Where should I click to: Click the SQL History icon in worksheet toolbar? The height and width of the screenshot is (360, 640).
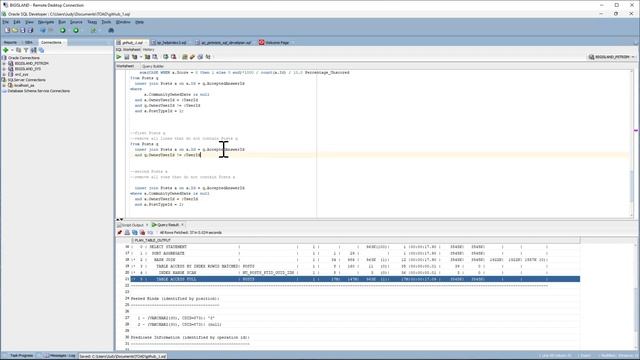(200, 57)
